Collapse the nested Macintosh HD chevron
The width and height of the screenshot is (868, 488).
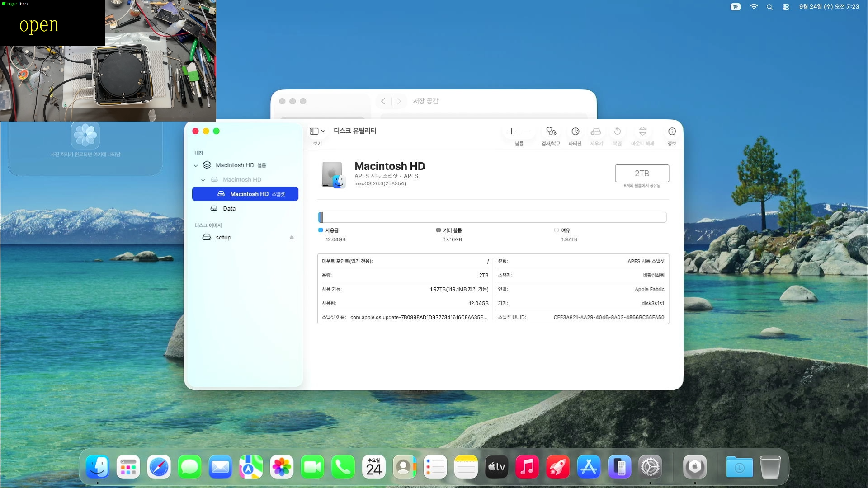(x=203, y=180)
